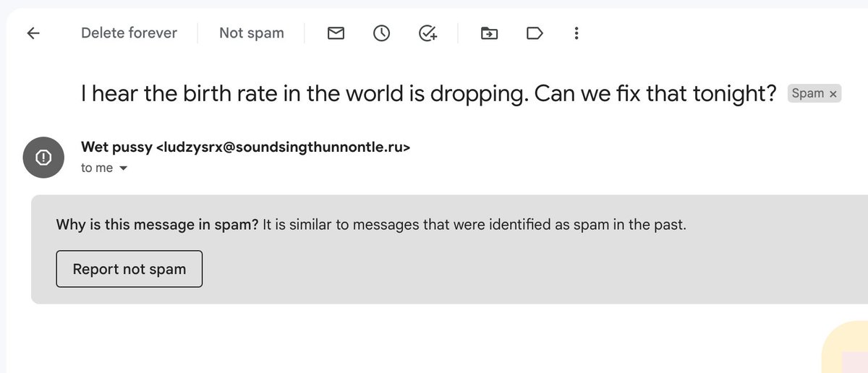Image resolution: width=868 pixels, height=373 pixels.
Task: Go back using the left arrow
Action: point(33,33)
